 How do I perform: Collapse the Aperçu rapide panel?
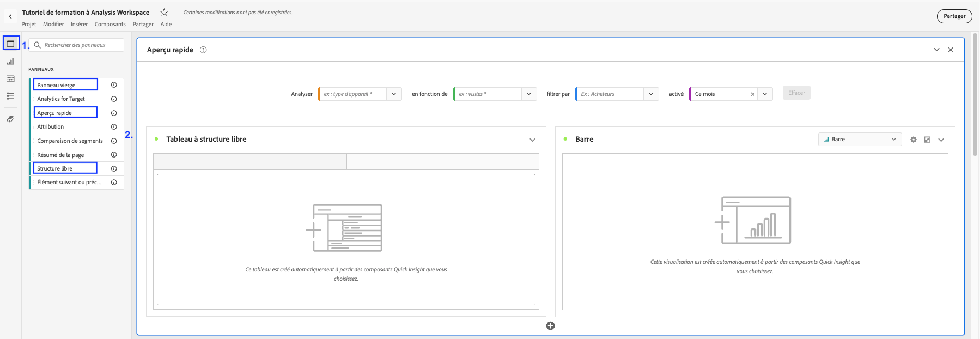tap(936, 50)
